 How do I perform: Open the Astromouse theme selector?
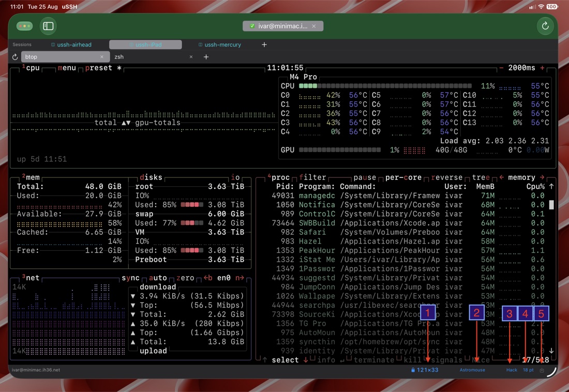472,370
